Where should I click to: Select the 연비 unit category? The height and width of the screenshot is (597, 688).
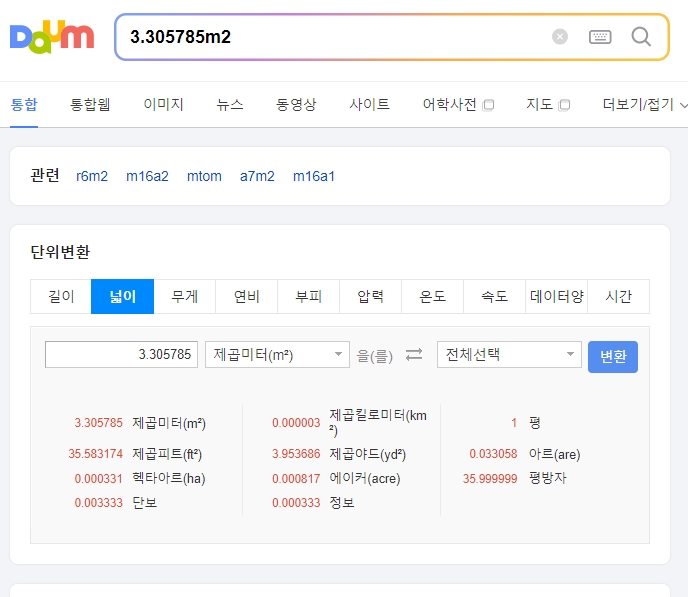(x=247, y=297)
